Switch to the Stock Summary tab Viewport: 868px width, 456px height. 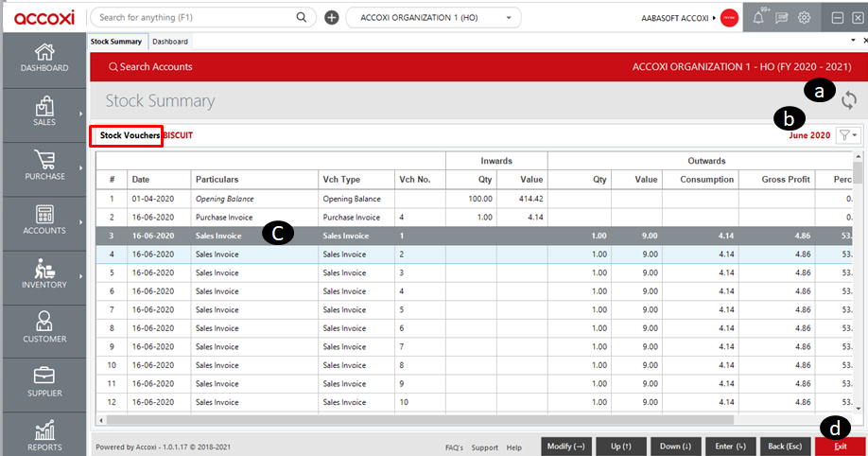116,42
